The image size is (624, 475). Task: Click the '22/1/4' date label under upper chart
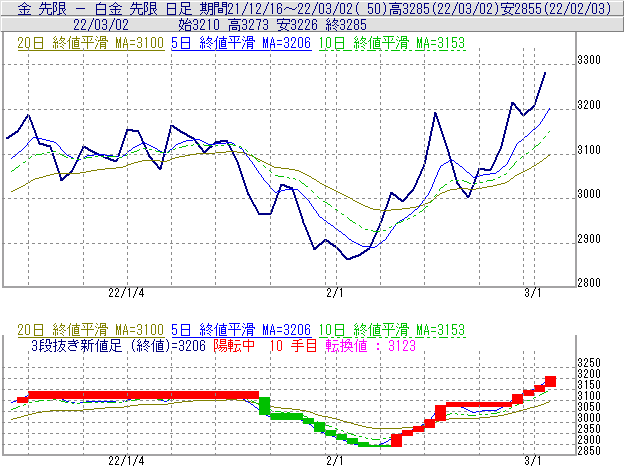(x=126, y=293)
